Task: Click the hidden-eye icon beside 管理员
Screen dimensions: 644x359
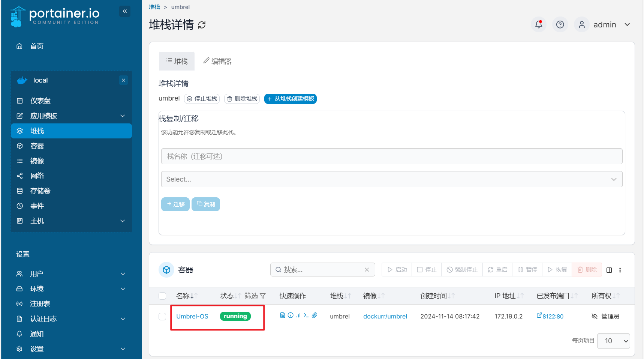Action: 595,316
